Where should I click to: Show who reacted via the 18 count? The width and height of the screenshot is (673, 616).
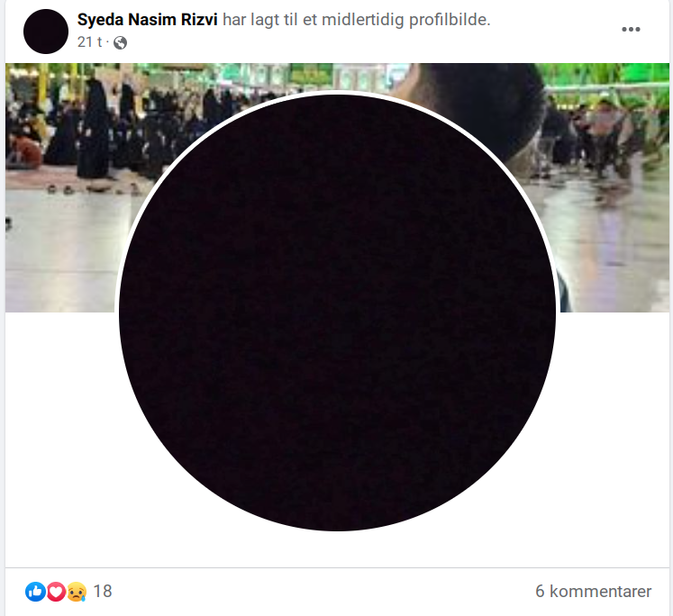pos(103,591)
